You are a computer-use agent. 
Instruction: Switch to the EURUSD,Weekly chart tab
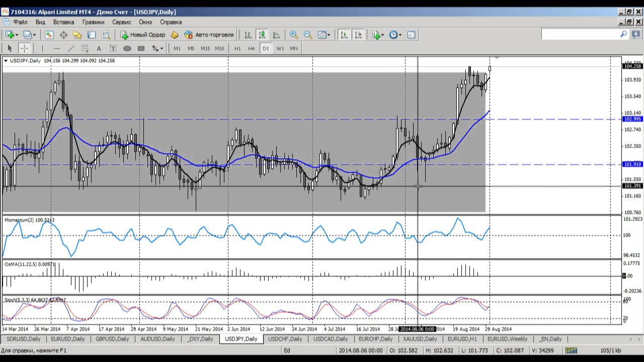point(508,339)
